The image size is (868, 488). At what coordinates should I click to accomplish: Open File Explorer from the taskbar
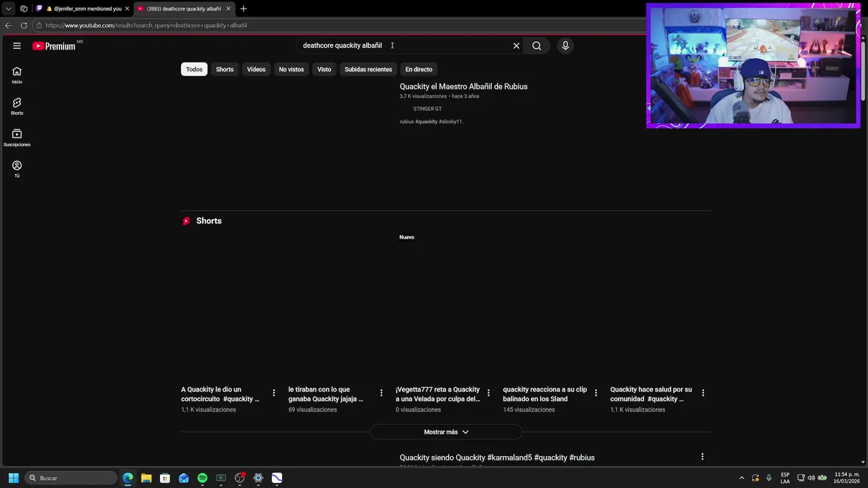146,478
